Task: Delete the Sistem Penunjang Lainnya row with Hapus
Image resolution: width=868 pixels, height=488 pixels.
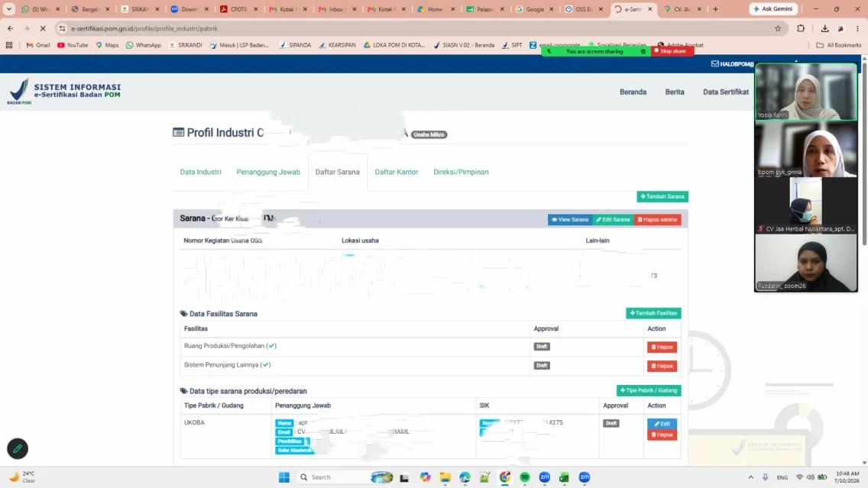Action: pos(662,366)
